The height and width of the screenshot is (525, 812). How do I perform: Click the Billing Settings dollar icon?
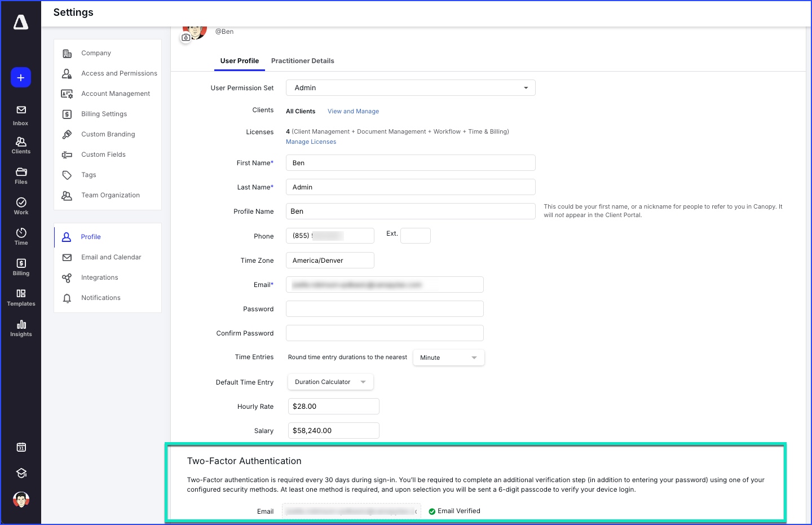[x=67, y=114]
